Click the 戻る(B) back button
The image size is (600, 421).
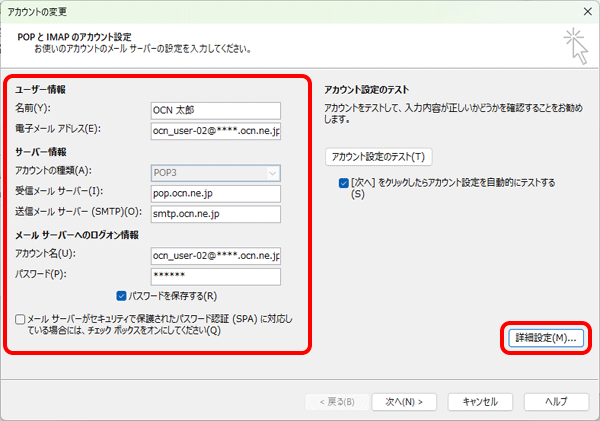coord(335,400)
